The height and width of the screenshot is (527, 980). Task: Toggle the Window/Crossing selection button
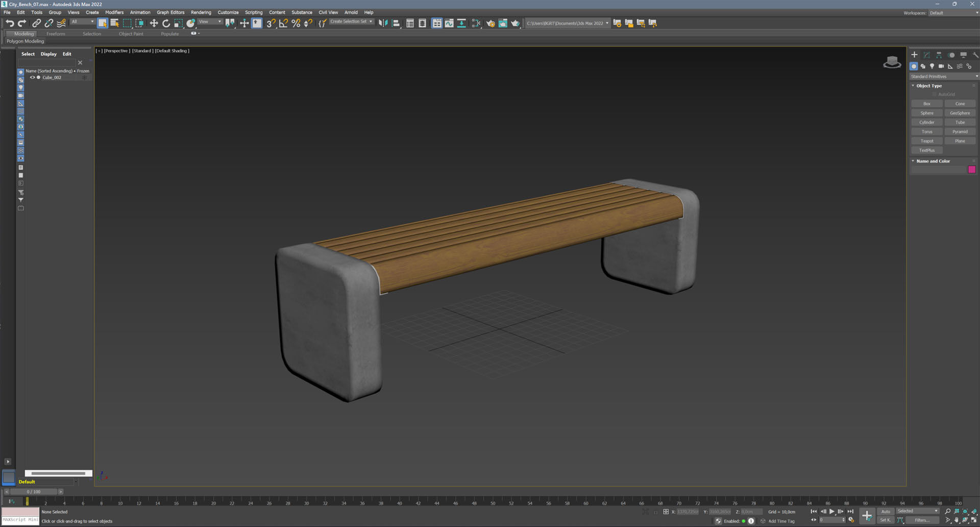139,23
